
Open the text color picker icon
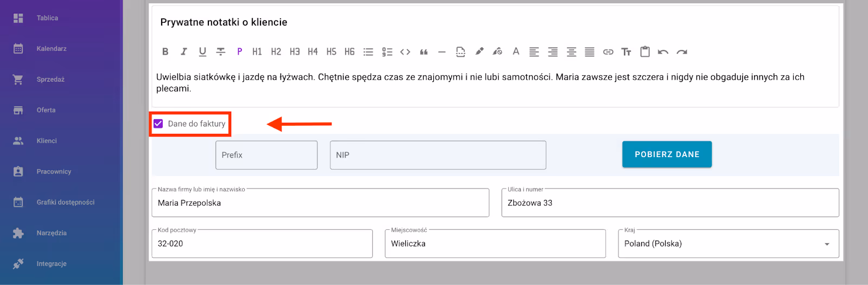516,52
